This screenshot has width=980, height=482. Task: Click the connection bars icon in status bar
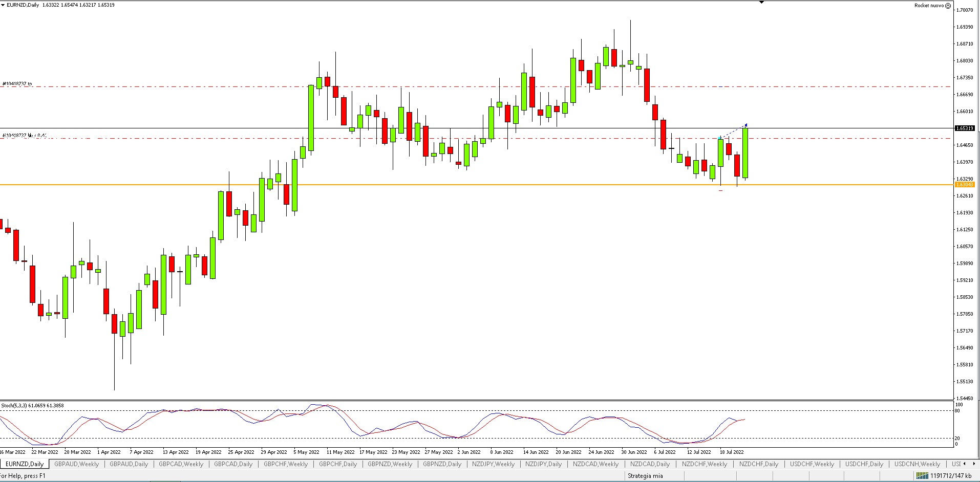point(922,476)
